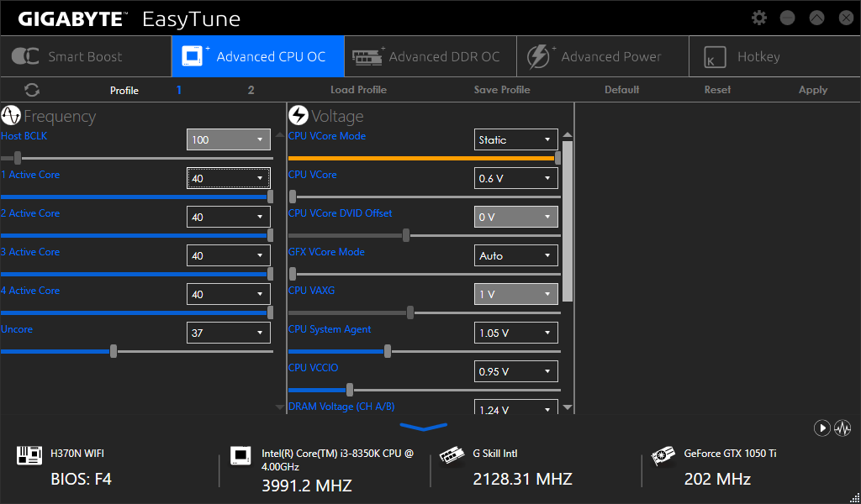Select profile 2
The width and height of the screenshot is (861, 504).
[251, 90]
